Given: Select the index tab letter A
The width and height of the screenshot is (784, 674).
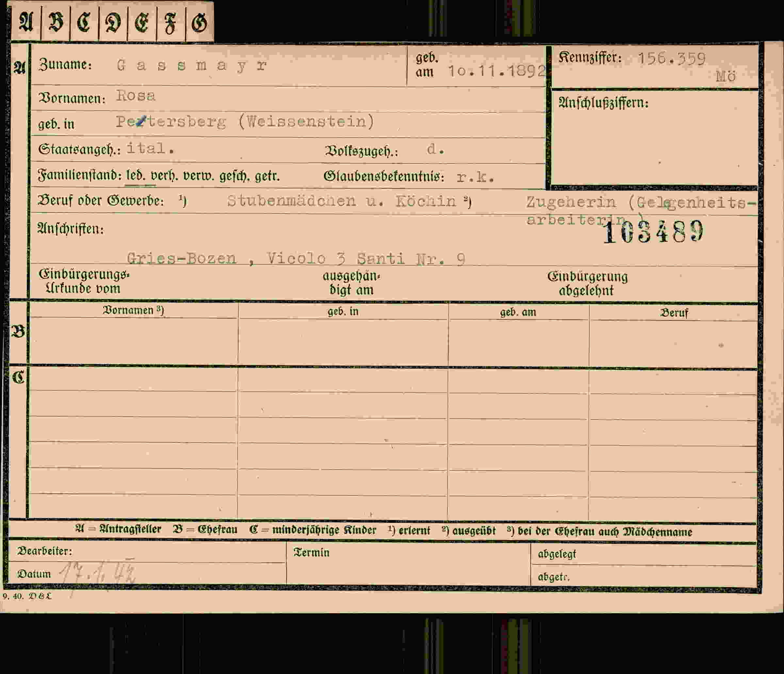Looking at the screenshot, I should click(x=26, y=22).
